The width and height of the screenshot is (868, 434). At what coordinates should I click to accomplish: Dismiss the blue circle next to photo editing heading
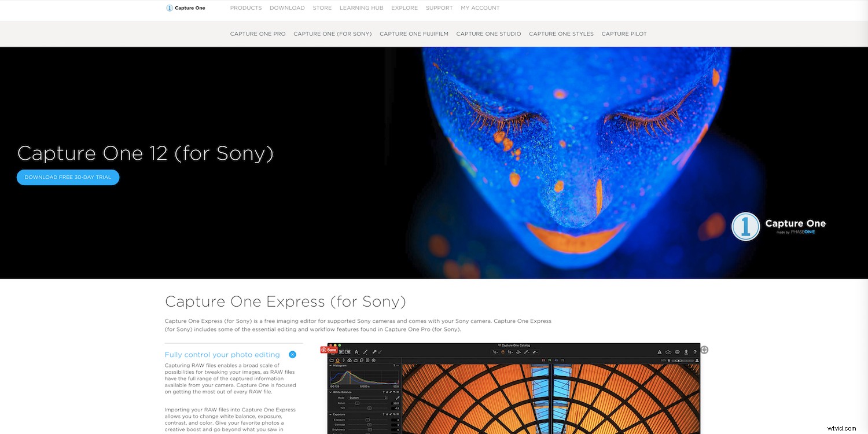(x=292, y=354)
